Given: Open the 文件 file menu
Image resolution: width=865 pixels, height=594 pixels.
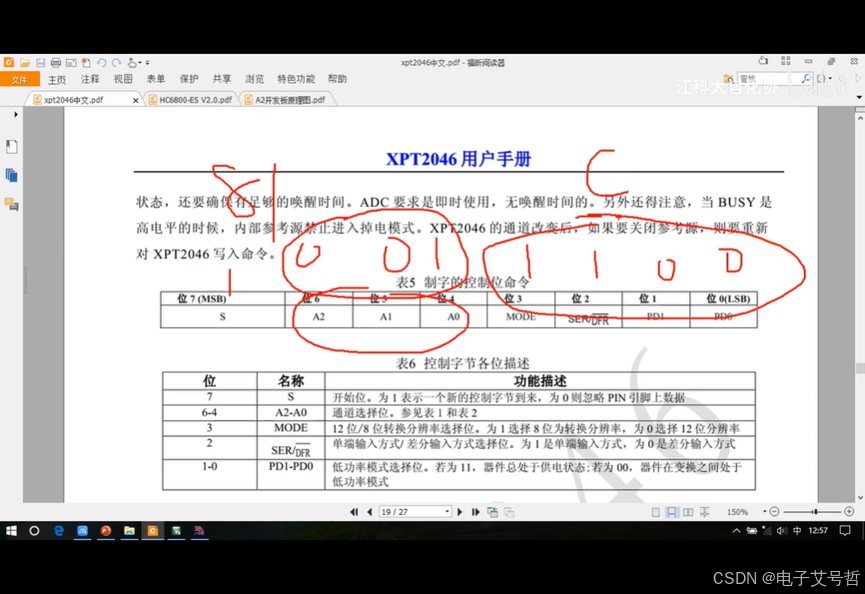Looking at the screenshot, I should [19, 79].
